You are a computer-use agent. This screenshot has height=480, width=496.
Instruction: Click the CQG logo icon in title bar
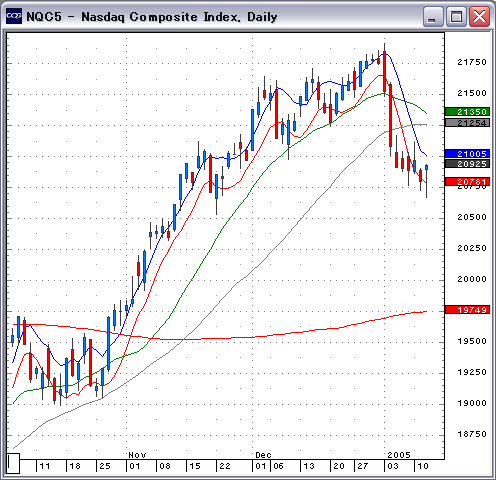14,16
